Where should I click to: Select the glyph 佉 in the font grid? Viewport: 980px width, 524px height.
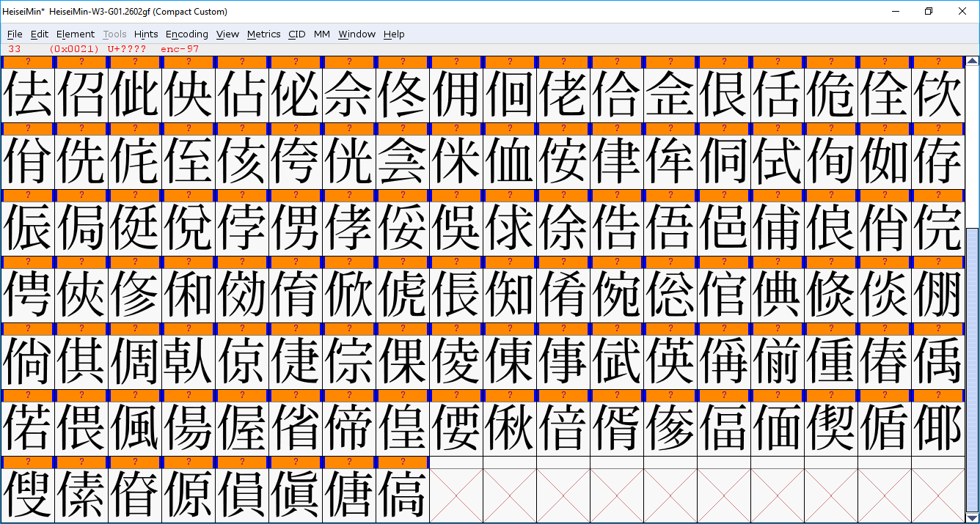[x=27, y=95]
